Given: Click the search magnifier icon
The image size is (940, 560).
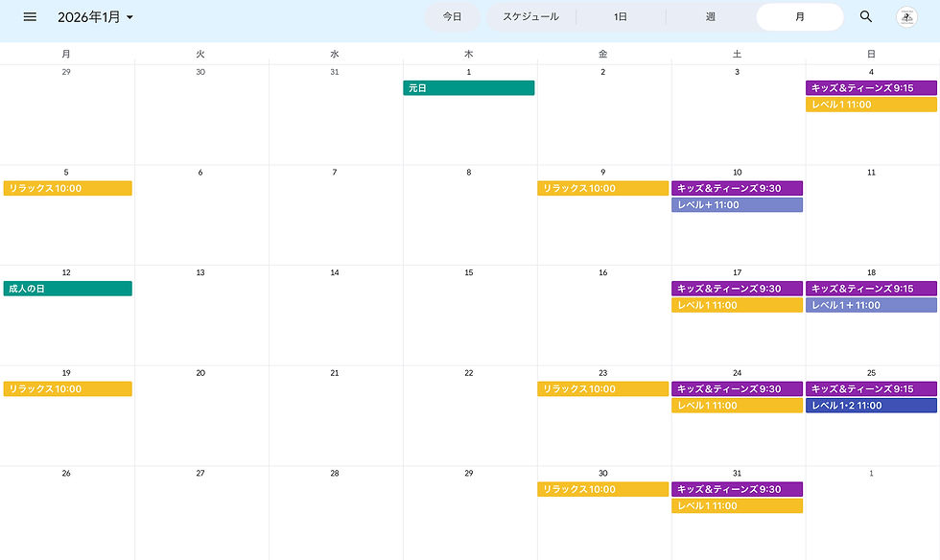Looking at the screenshot, I should click(865, 16).
